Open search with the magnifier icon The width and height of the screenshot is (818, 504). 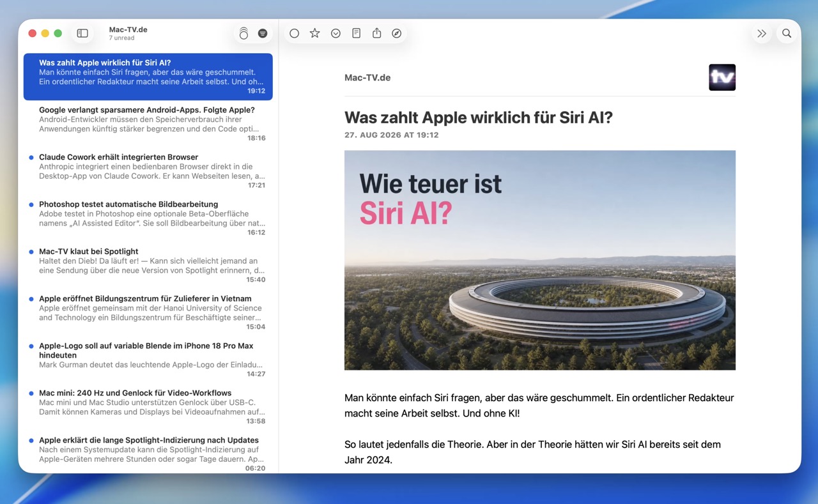pyautogui.click(x=787, y=33)
